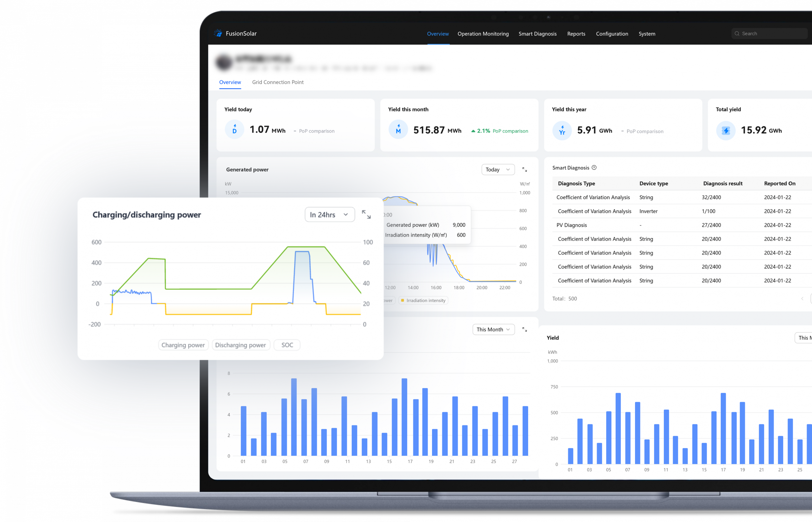Viewport: 812px width, 522px height.
Task: Click the Yield this month M icon
Action: (x=398, y=129)
